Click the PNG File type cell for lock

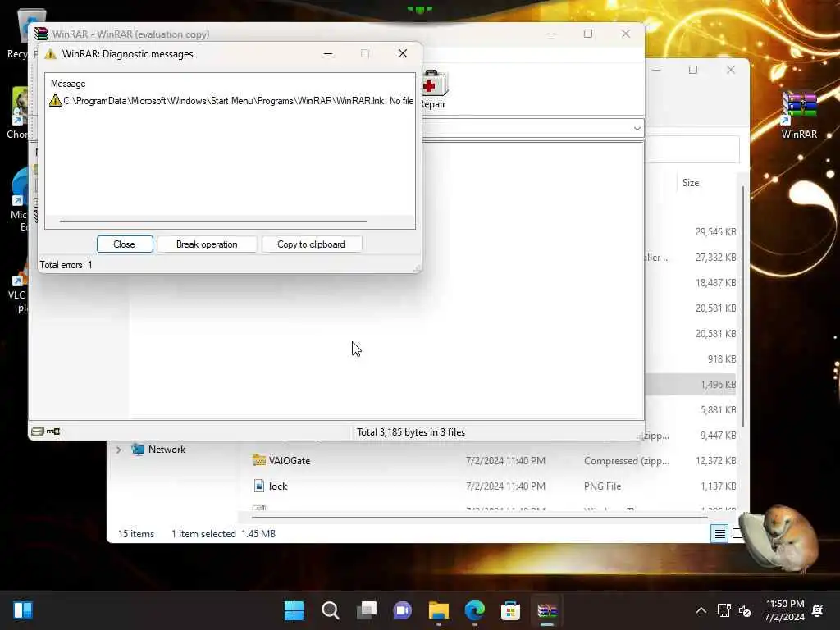[602, 486]
